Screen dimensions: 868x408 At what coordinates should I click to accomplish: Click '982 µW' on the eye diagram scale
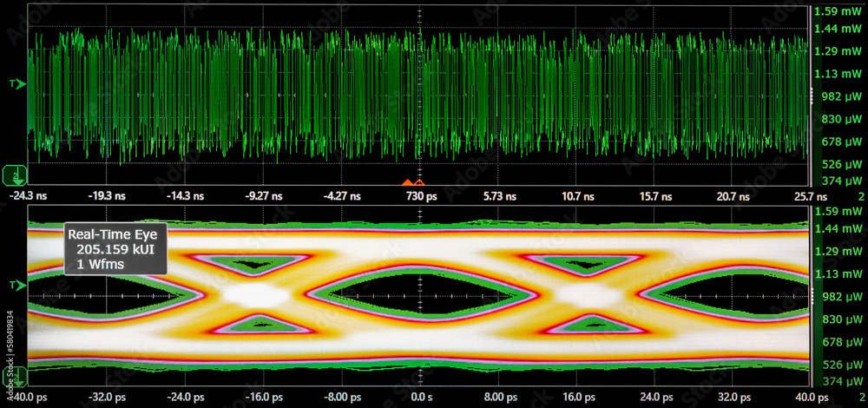pos(843,297)
